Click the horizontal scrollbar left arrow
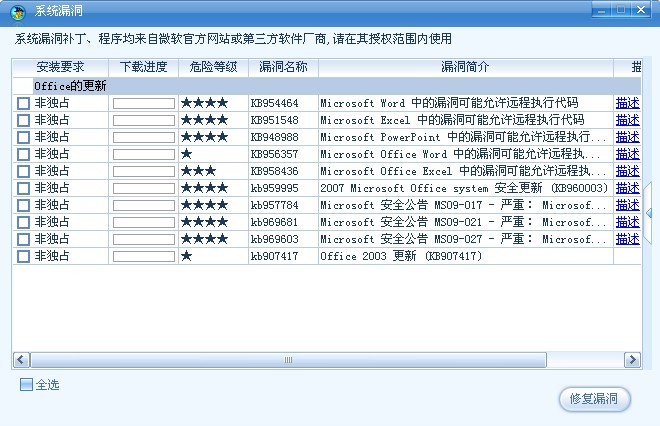Screen dimensions: 660x426 pos(21,360)
